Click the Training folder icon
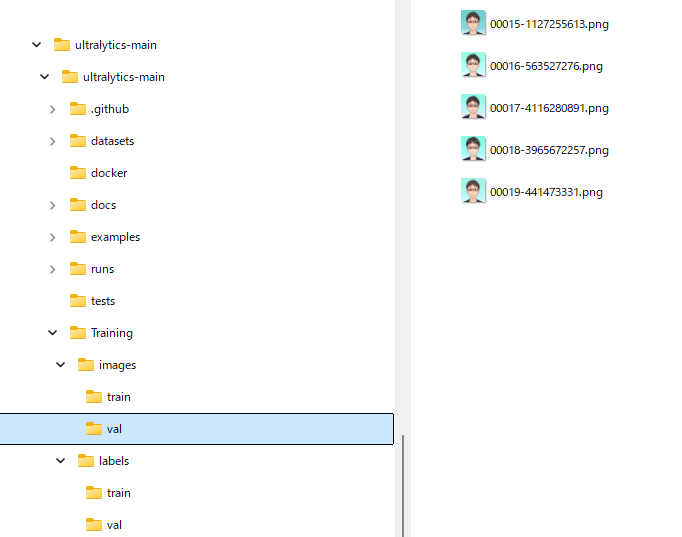 (x=78, y=333)
